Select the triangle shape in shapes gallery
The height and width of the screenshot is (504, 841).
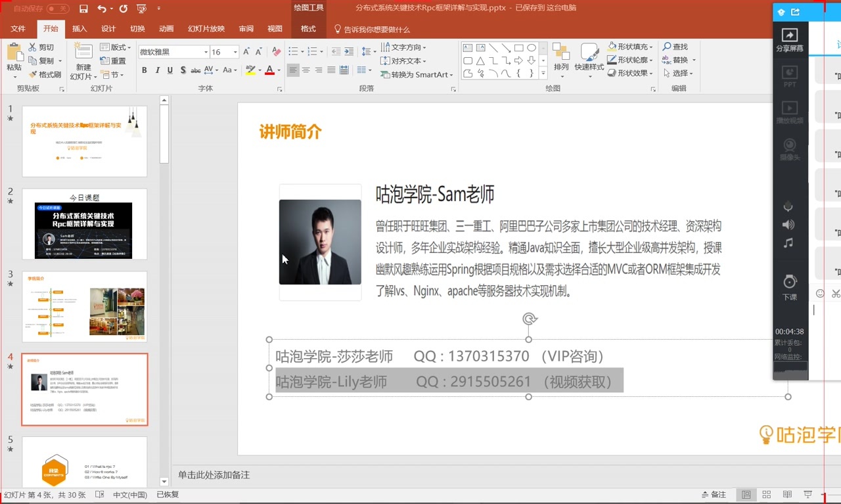[x=480, y=60]
